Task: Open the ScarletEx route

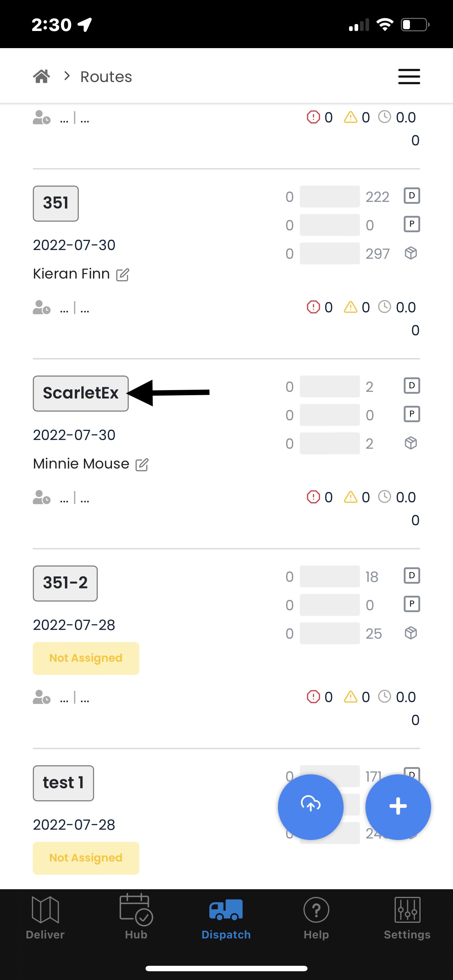Action: [x=81, y=393]
